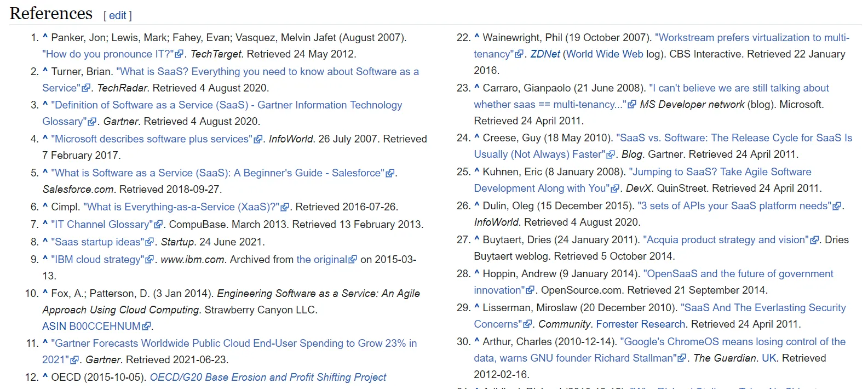Click the caret back-link of reference 22 (Wainewright)

coord(476,38)
